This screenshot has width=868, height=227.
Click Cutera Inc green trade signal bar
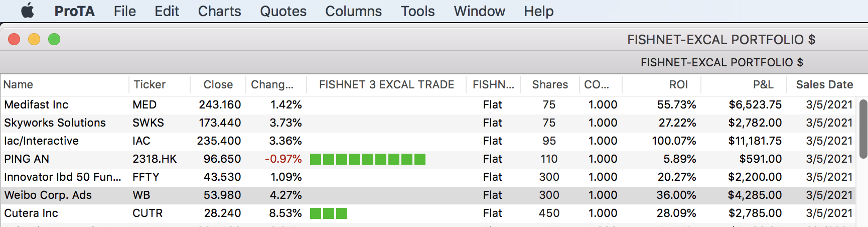[329, 213]
